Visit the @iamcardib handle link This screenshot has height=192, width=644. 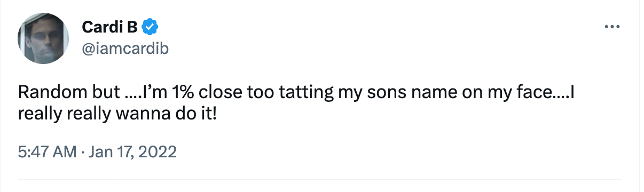click(125, 48)
